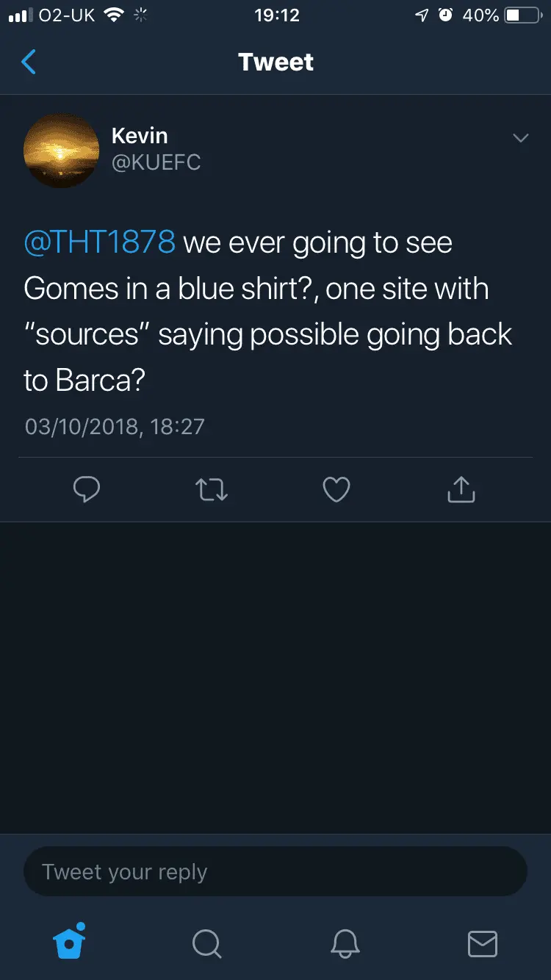Tap the Kevin display name
The height and width of the screenshot is (980, 551).
click(x=140, y=136)
